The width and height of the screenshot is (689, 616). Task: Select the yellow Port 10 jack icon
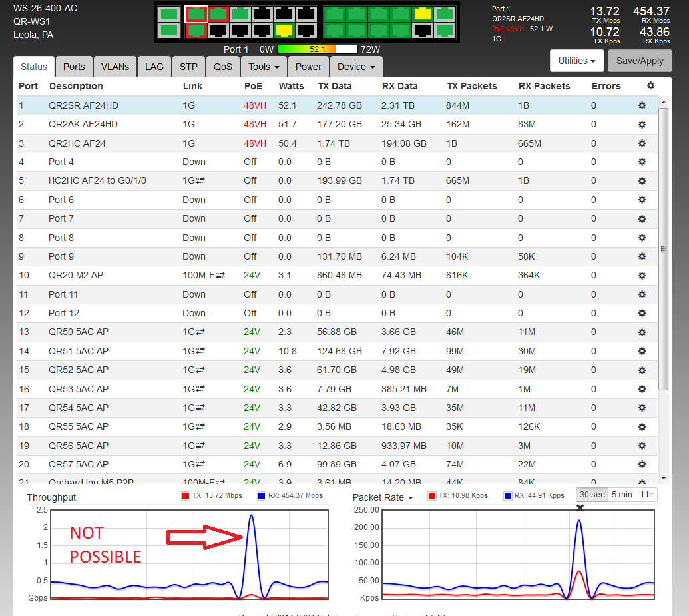coord(284,30)
